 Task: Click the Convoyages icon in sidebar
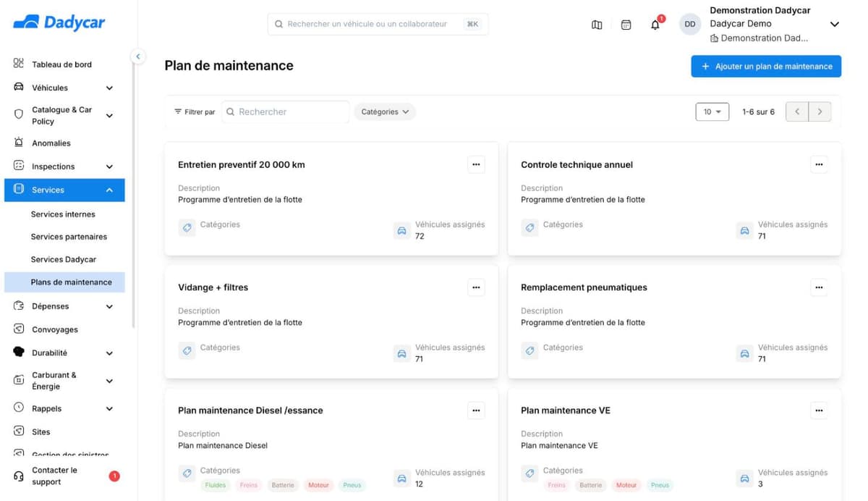(19, 329)
